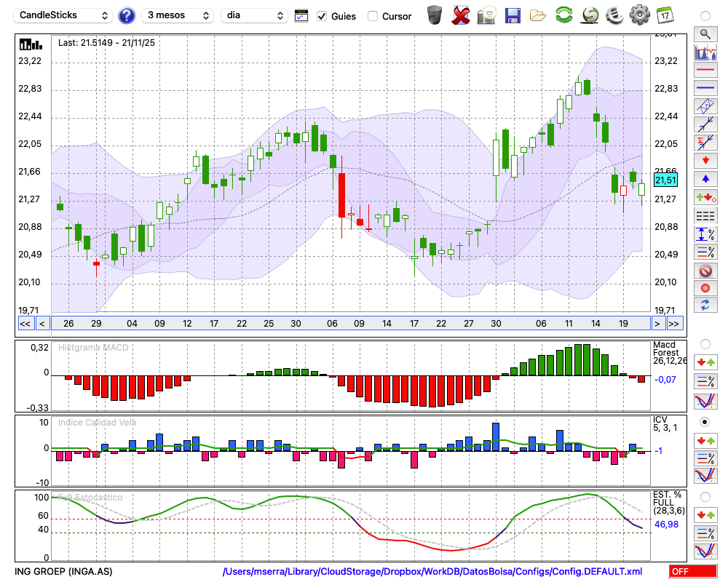Select the EST. % FULL radio button

705,497
